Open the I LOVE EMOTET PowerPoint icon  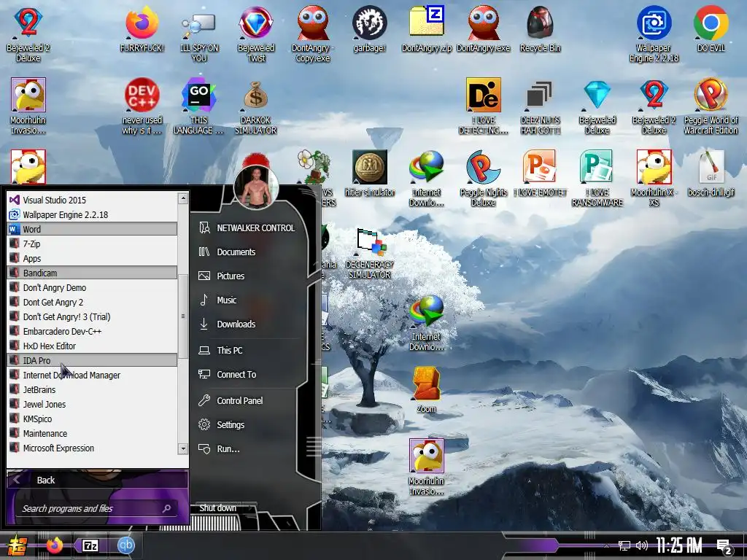point(540,174)
